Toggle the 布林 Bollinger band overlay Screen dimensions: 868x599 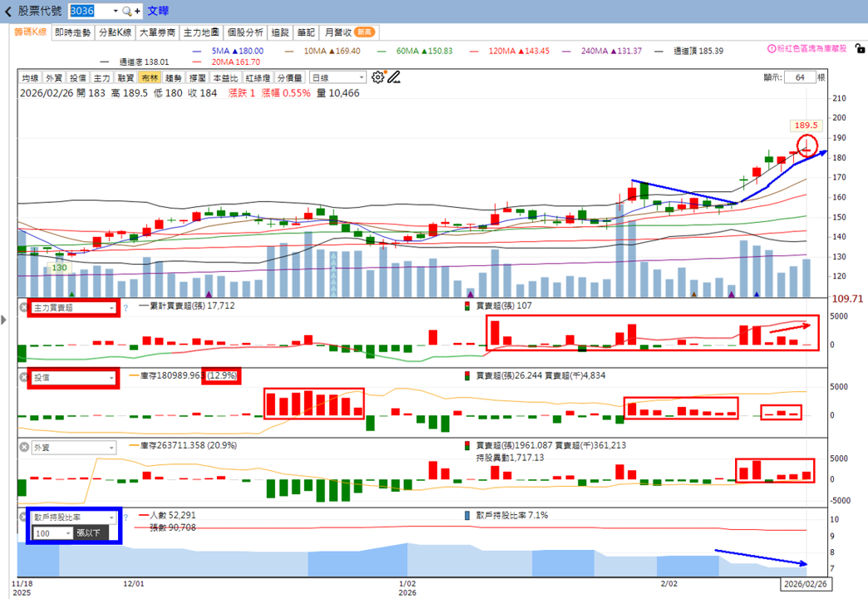pyautogui.click(x=150, y=77)
